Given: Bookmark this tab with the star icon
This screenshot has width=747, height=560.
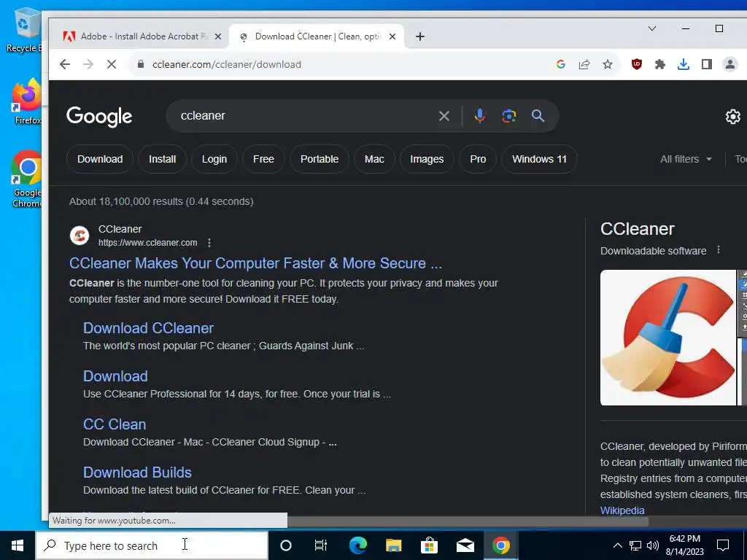Looking at the screenshot, I should [x=608, y=64].
